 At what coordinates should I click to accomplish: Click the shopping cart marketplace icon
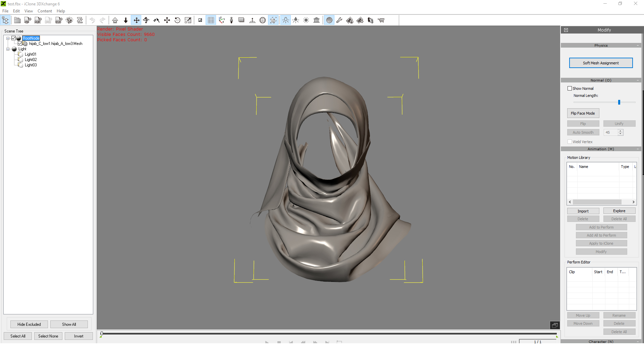pyautogui.click(x=381, y=20)
